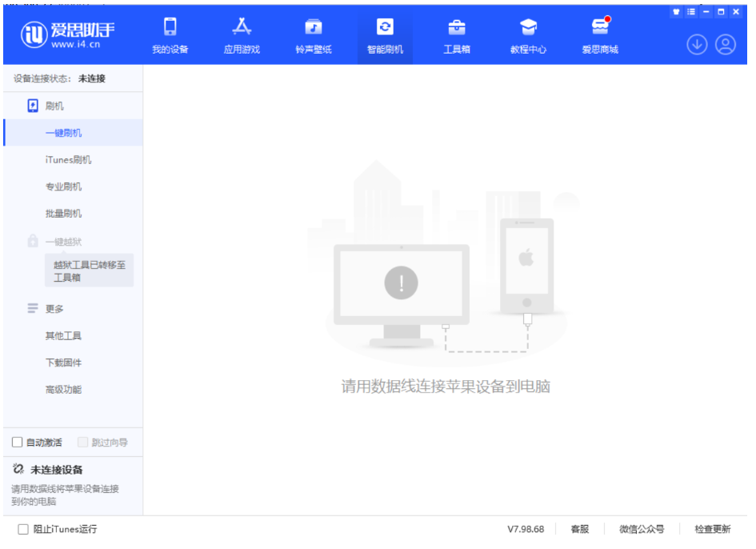Open 教程中心 tutorial center
Viewport: 756px width, 549px height.
pos(528,36)
